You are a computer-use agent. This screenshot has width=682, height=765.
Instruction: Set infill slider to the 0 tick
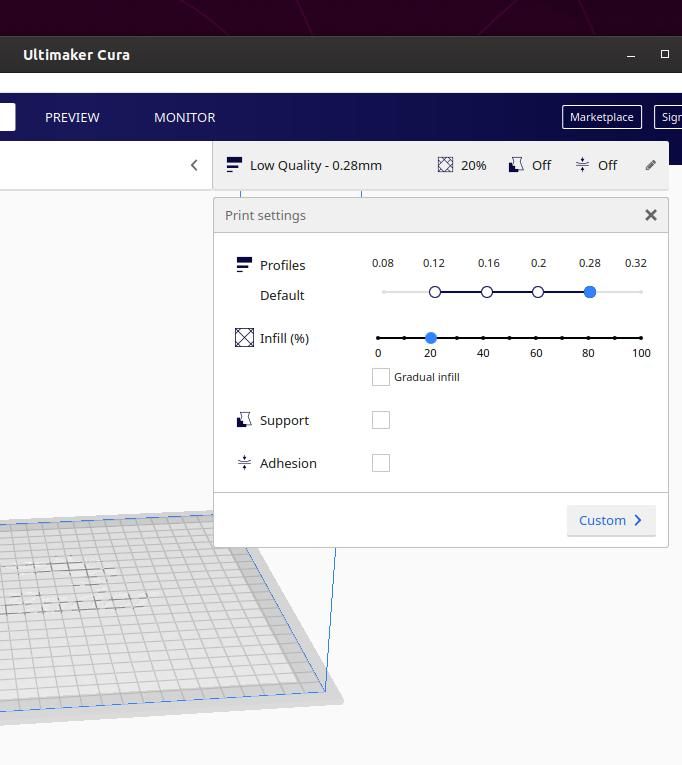click(x=378, y=338)
